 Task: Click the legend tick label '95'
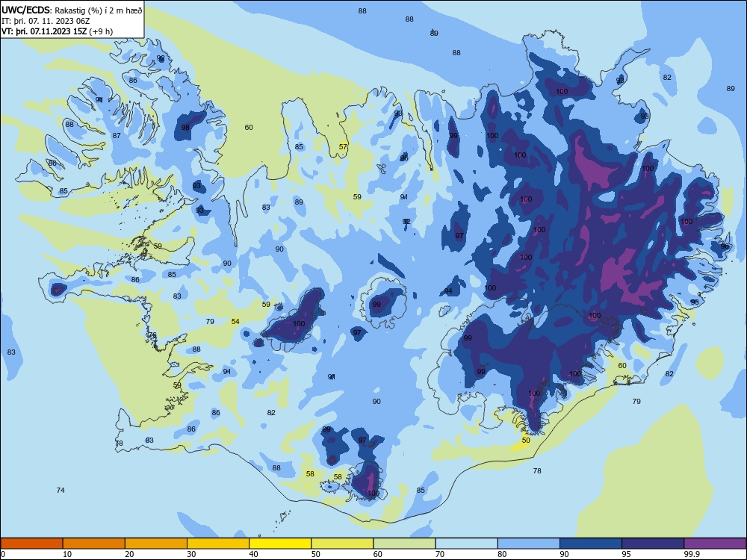[627, 554]
